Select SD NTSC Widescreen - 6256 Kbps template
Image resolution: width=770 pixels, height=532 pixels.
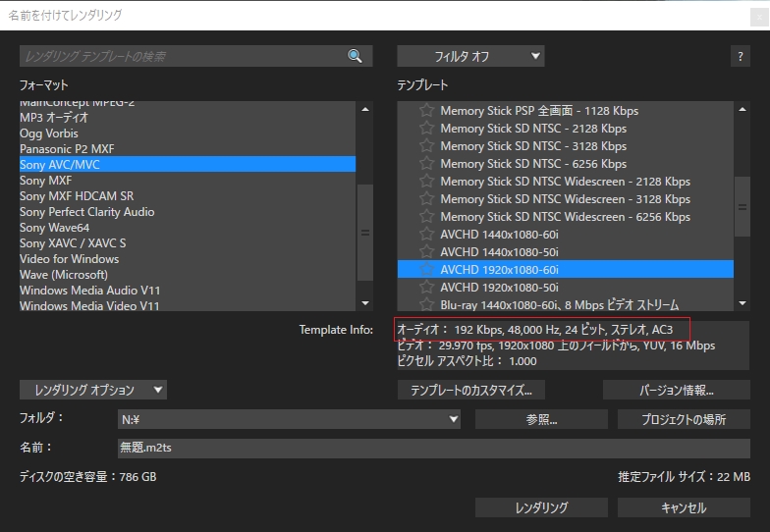click(x=566, y=216)
